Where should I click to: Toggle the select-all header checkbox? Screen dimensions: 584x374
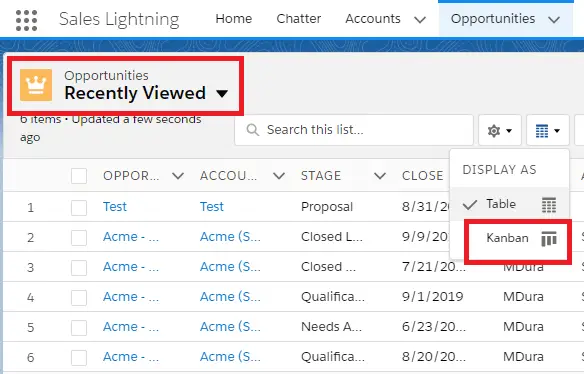(x=79, y=176)
